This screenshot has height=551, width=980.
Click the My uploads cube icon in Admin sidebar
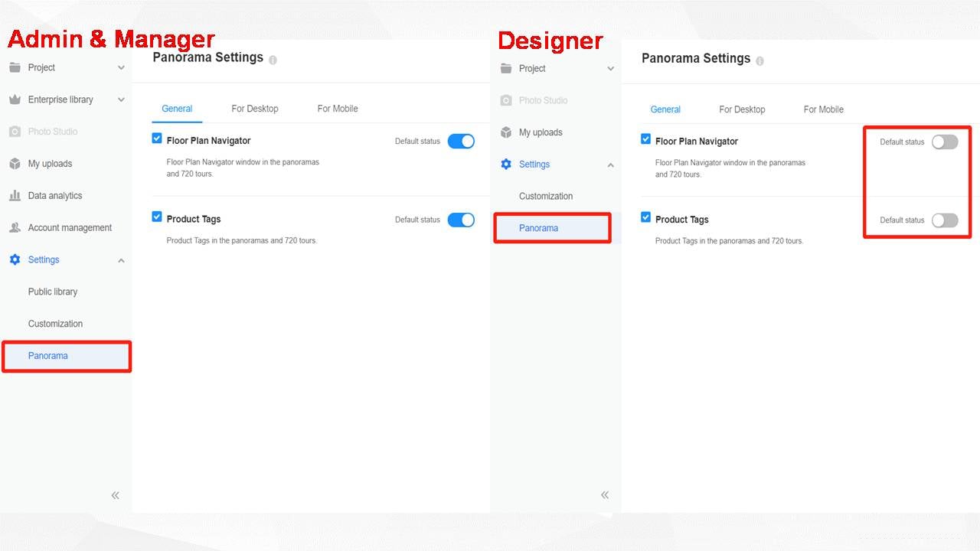click(15, 164)
